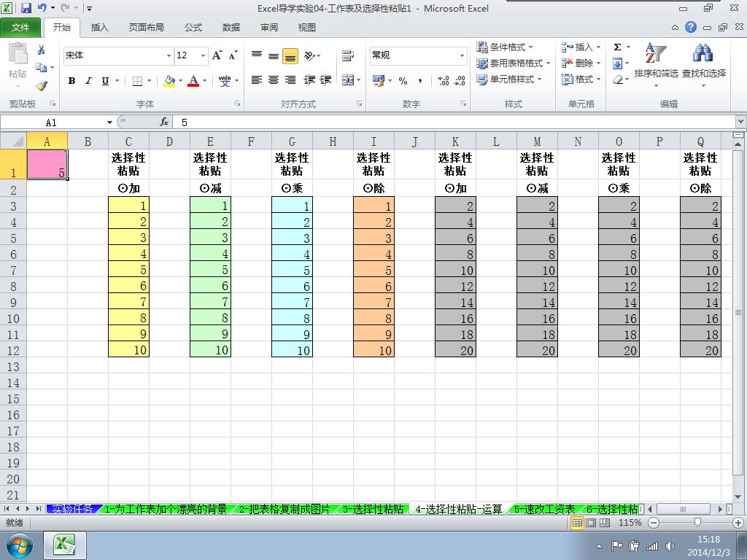
Task: Click the Paste clipboard icon
Action: pos(18,53)
